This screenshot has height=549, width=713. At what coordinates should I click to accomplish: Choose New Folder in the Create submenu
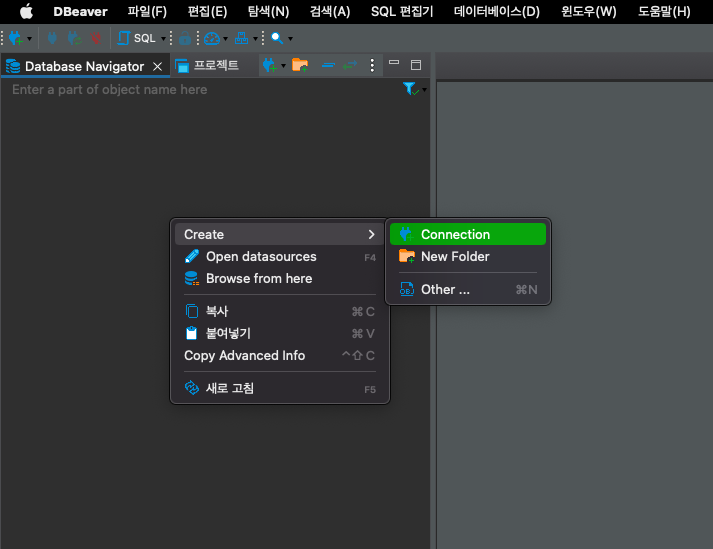pyautogui.click(x=468, y=257)
